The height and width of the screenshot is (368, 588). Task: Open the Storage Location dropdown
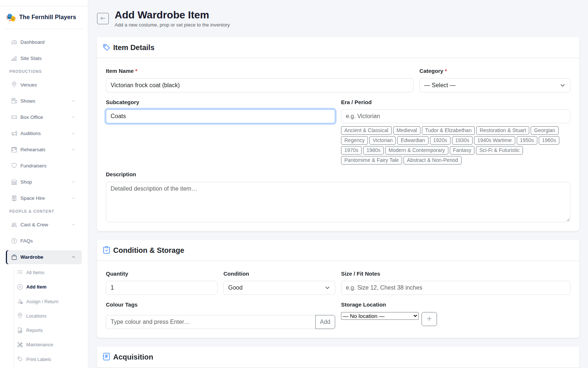pos(380,316)
